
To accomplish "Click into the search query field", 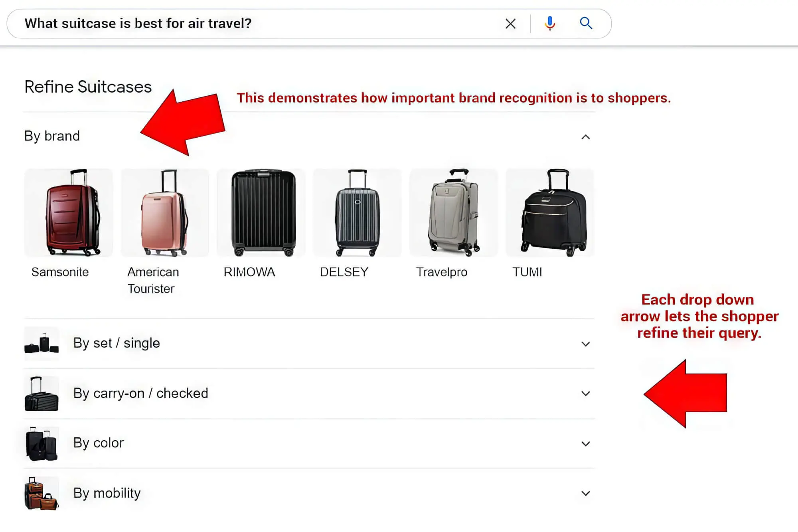I will tap(255, 24).
